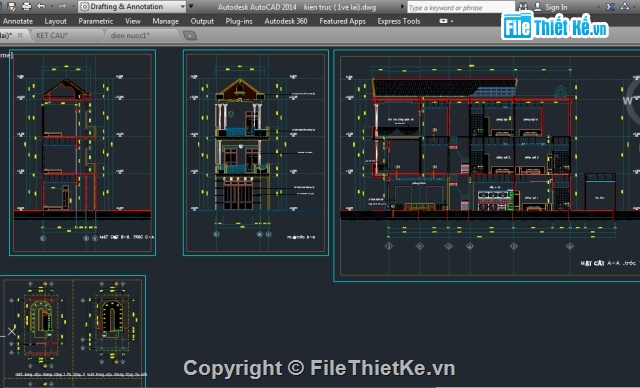The height and width of the screenshot is (388, 640).
Task: Click the keyword search input field
Action: [x=461, y=7]
